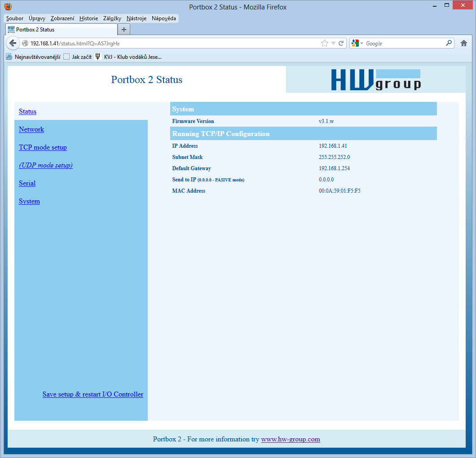Select the Portbox 2 Status tab
The image size is (476, 458).
pyautogui.click(x=62, y=30)
